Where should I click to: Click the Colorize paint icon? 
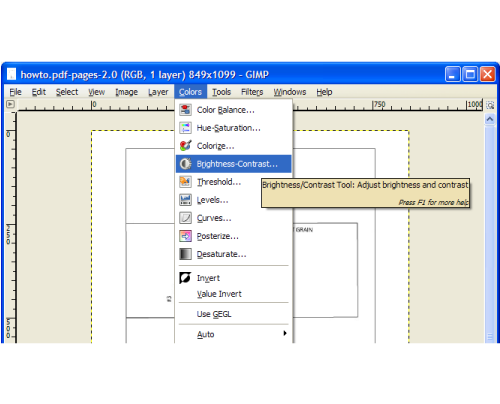coord(185,146)
